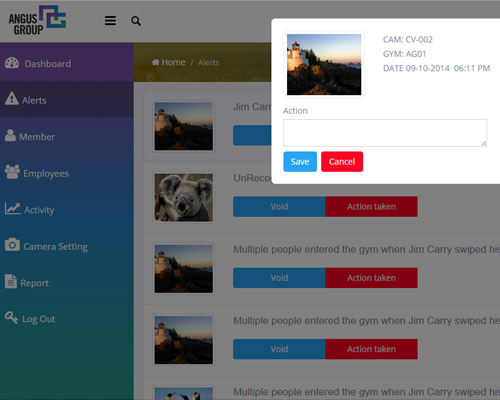The image size is (500, 400).
Task: Click the Camera Setting camera icon
Action: pos(12,245)
